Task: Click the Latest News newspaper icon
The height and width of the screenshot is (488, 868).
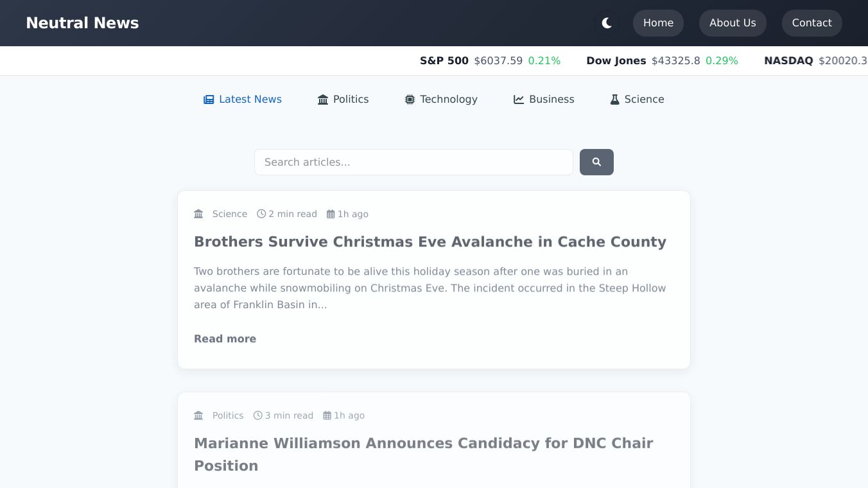Action: pyautogui.click(x=209, y=100)
